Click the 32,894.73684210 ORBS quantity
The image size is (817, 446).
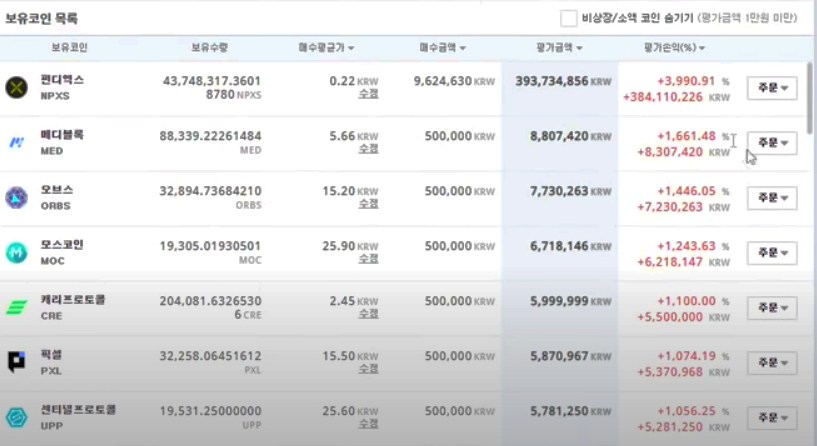pyautogui.click(x=211, y=197)
